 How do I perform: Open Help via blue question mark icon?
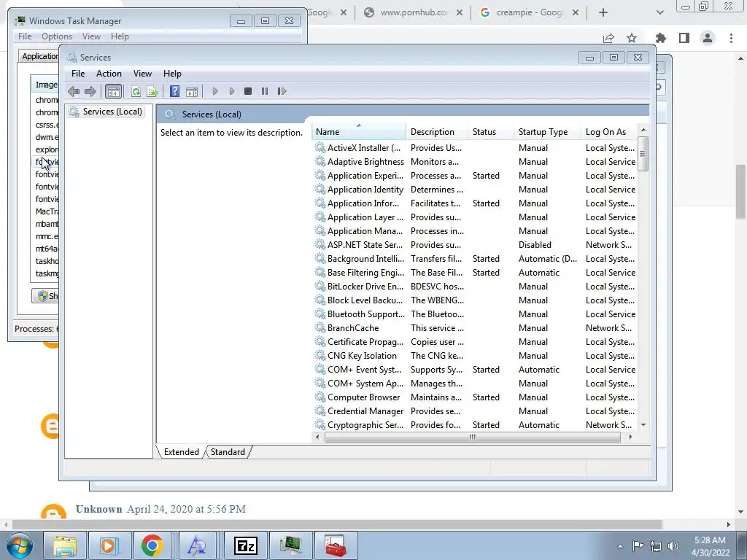pos(175,91)
